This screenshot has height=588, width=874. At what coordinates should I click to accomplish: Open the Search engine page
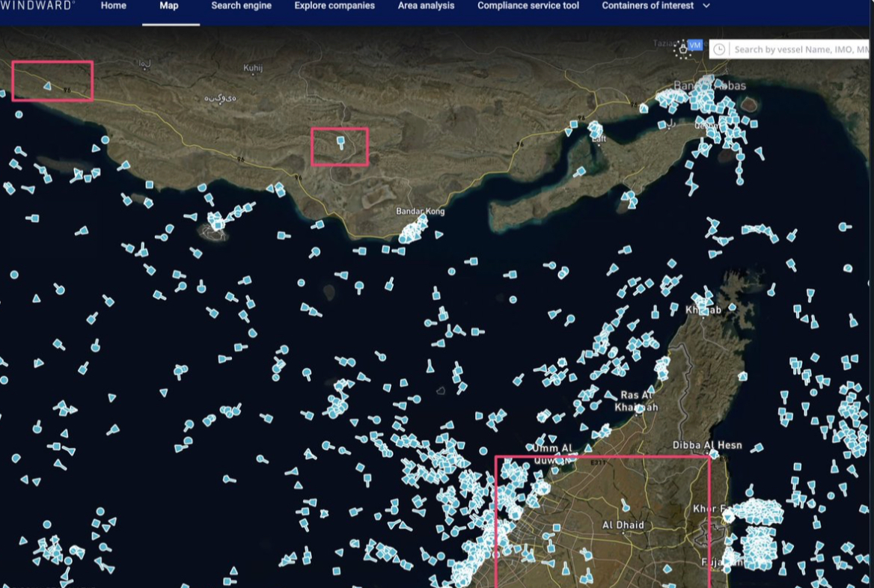click(241, 6)
